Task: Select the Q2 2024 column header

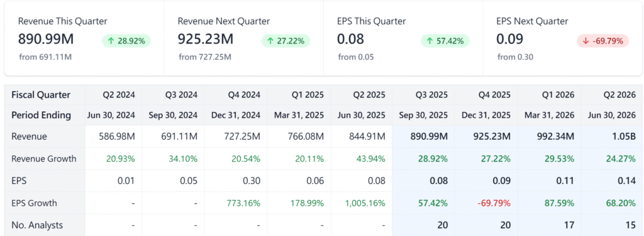Action: pyautogui.click(x=119, y=95)
